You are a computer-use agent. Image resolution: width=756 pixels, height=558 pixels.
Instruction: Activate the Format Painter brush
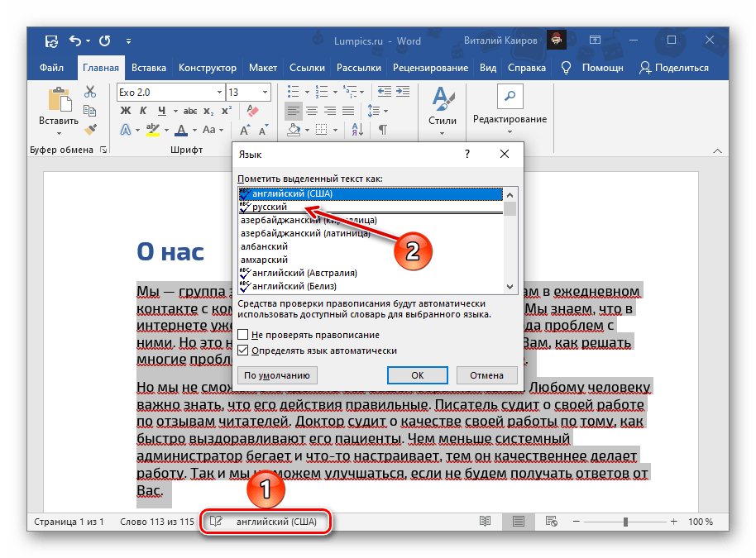click(x=90, y=129)
